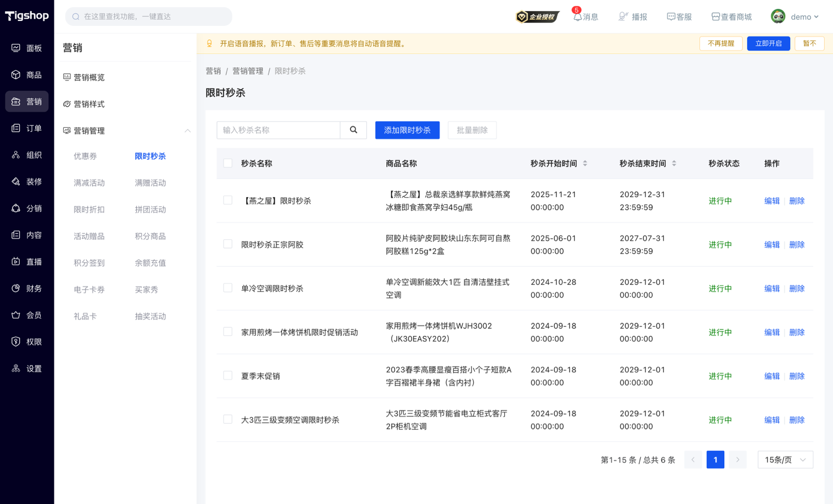Open the 客服 customer service icon

click(x=671, y=17)
